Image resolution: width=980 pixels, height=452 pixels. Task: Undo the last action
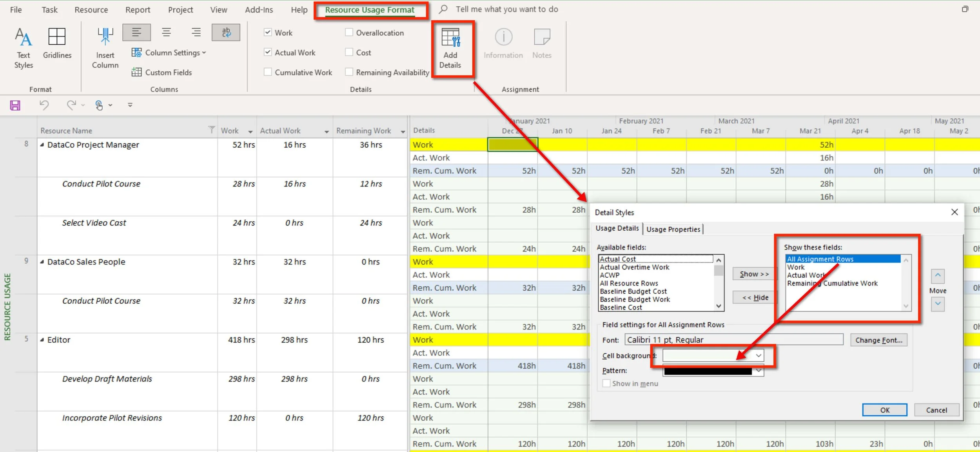[x=44, y=105]
